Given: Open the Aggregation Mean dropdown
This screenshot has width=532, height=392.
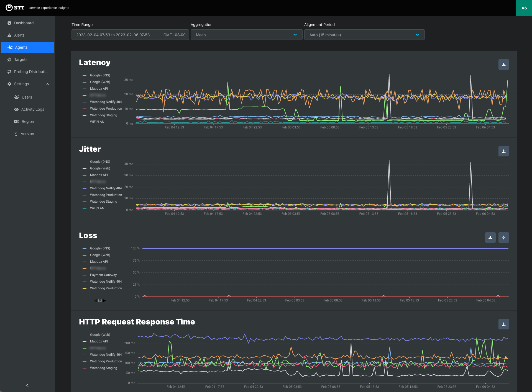Looking at the screenshot, I should [x=247, y=35].
